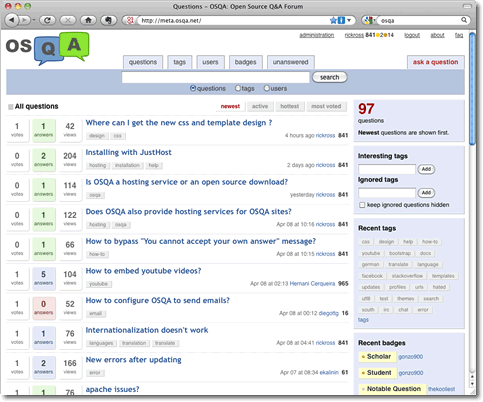Bookmark the page with the star icon
Viewport: 483px width, 402px height.
333,20
